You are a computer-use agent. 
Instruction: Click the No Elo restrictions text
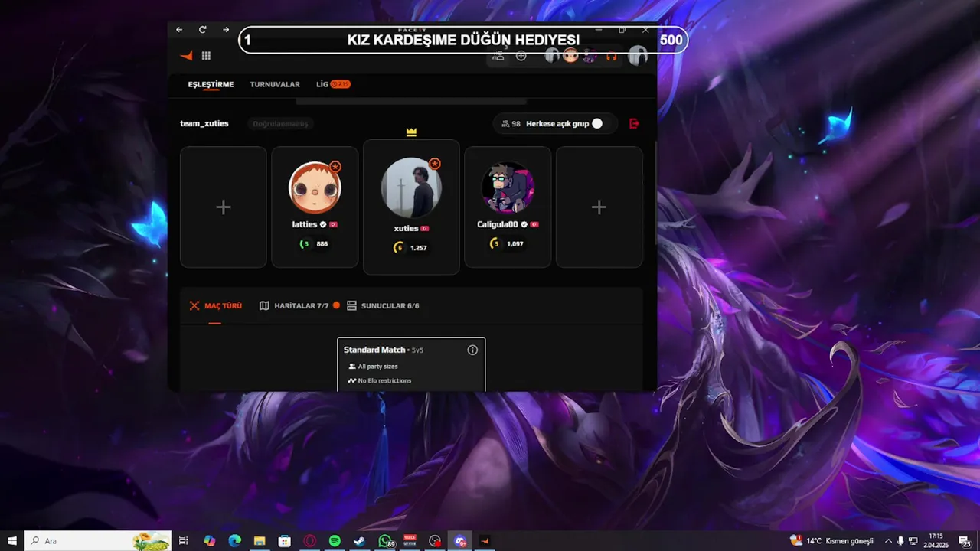384,380
